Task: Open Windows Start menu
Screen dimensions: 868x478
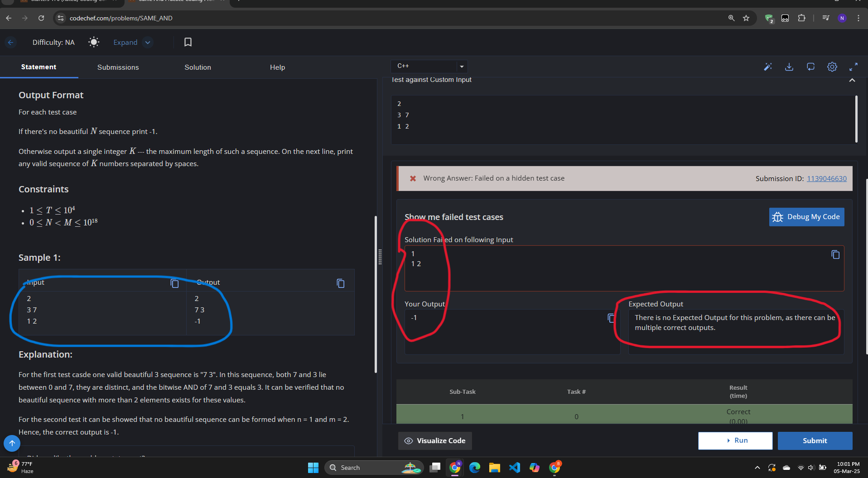Action: (x=313, y=468)
